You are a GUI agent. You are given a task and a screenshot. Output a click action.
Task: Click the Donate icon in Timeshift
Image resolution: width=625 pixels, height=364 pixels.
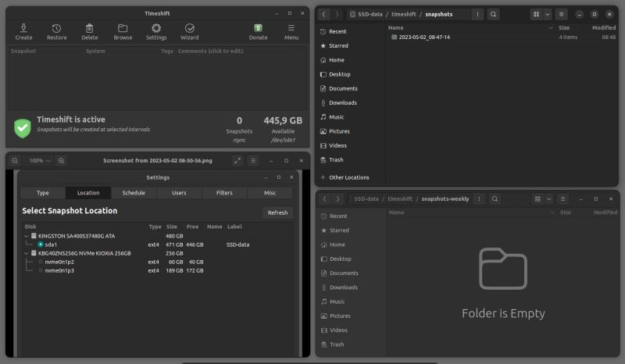(258, 32)
